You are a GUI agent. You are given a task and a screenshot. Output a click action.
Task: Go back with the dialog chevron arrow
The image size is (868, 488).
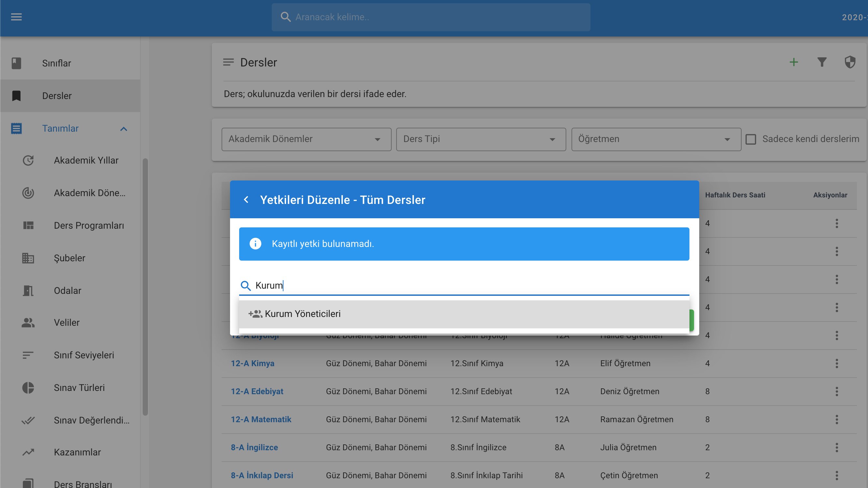coord(246,200)
